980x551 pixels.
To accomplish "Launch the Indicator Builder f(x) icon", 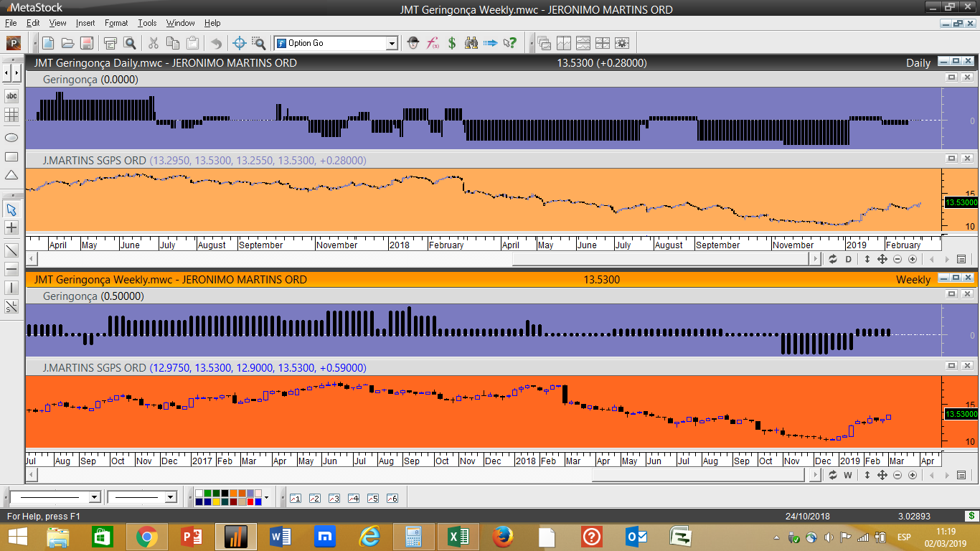I will point(433,43).
